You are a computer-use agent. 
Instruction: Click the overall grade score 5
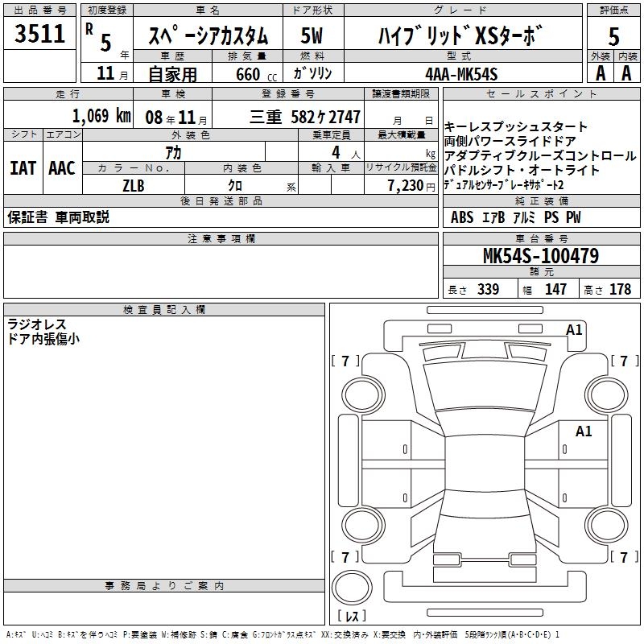(613, 36)
